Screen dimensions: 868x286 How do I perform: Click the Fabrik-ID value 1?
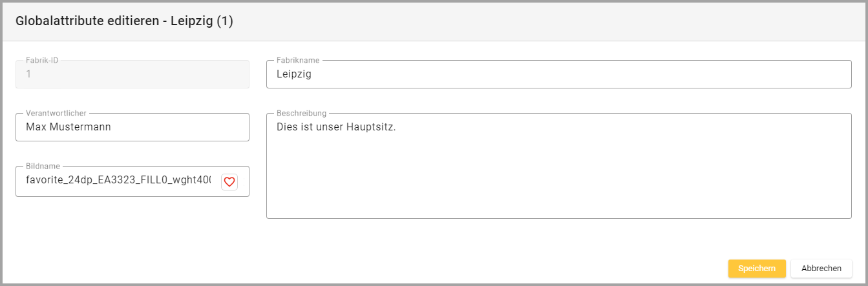point(28,74)
